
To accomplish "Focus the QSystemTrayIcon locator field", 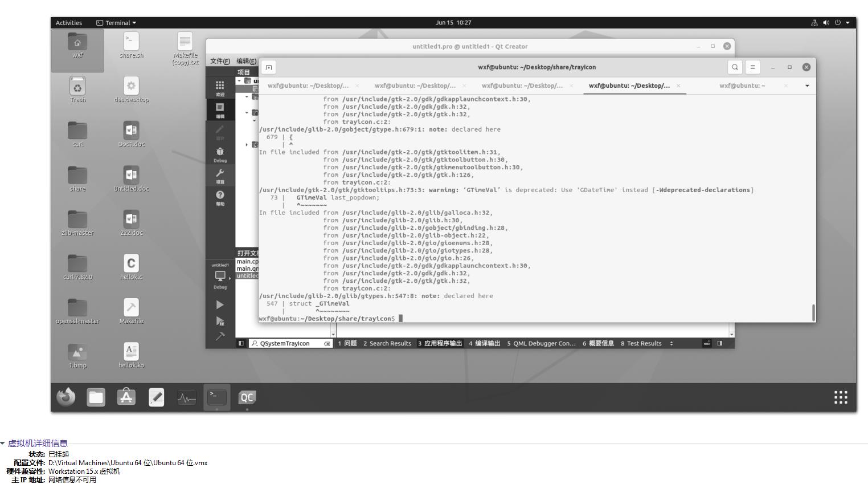I will [290, 344].
